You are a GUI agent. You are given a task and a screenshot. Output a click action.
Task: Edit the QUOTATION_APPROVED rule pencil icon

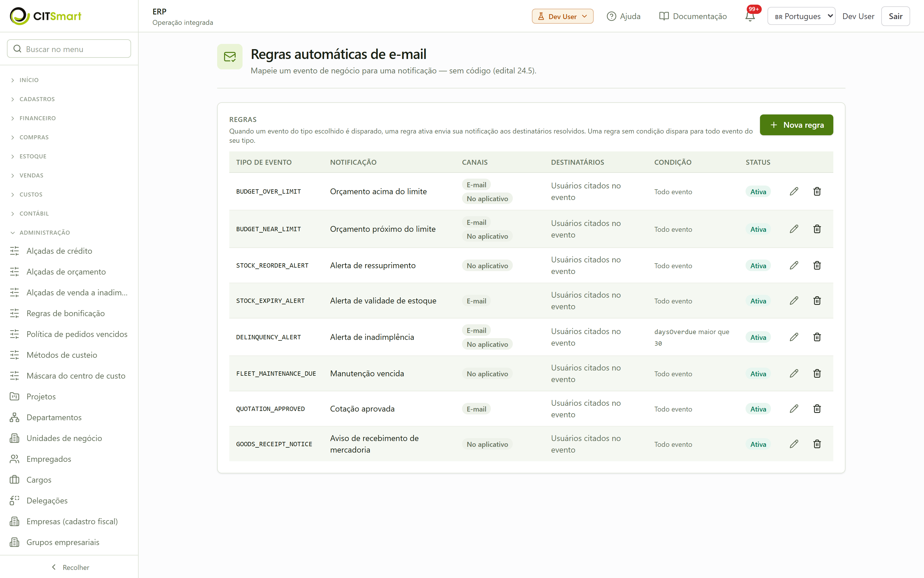point(794,409)
